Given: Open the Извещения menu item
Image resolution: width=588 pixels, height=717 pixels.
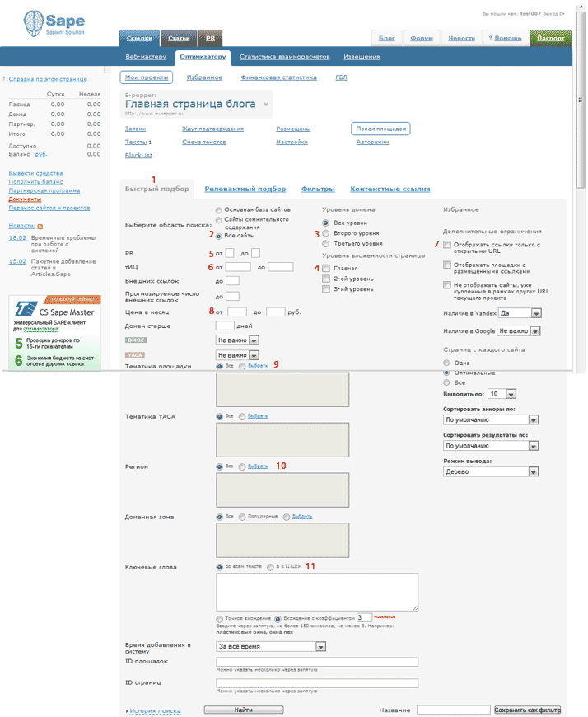Looking at the screenshot, I should 362,57.
